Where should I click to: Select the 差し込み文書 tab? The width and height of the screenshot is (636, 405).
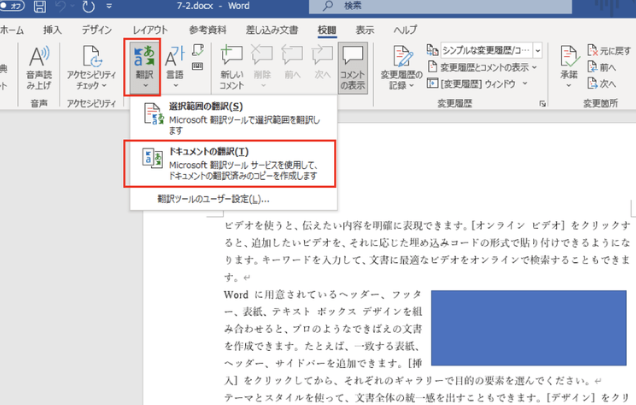click(x=272, y=30)
